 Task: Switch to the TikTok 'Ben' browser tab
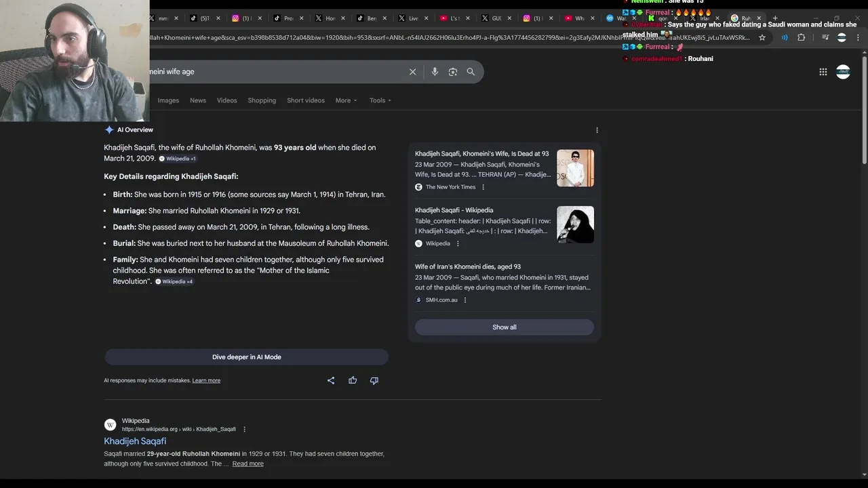coord(370,18)
